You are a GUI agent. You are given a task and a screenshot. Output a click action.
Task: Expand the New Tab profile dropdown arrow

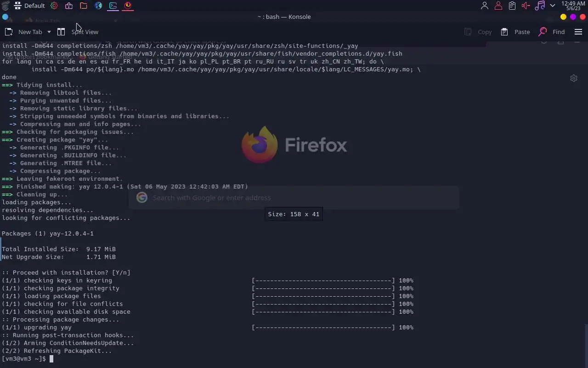point(49,32)
